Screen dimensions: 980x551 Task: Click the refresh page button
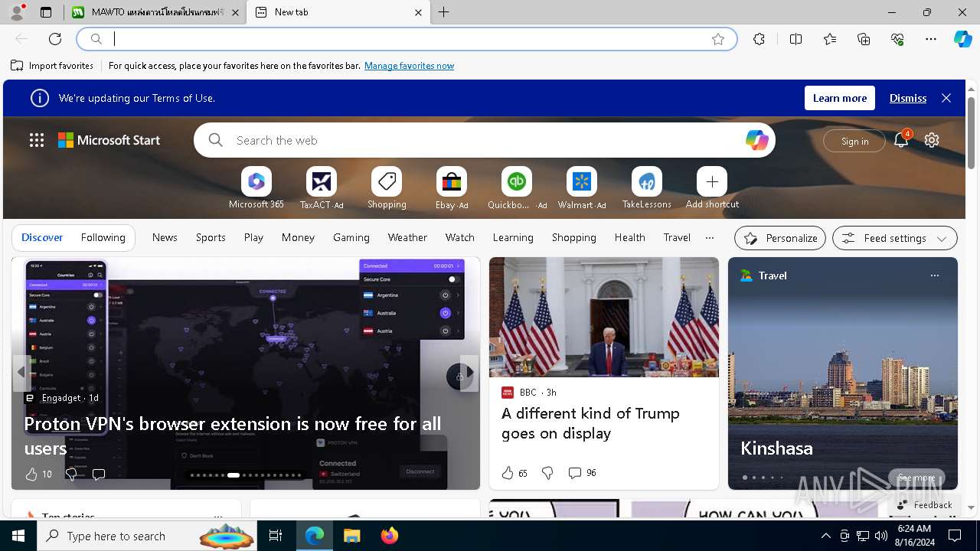pyautogui.click(x=55, y=39)
